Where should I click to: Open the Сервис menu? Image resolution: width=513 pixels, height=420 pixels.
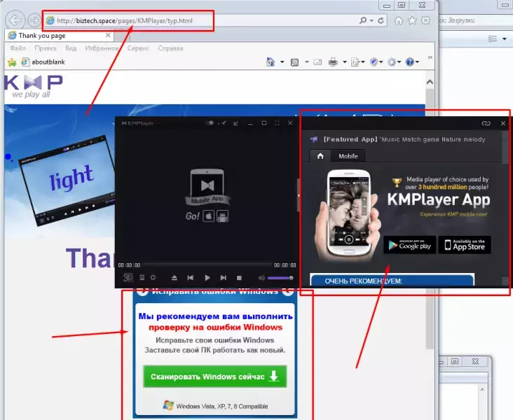pyautogui.click(x=138, y=48)
